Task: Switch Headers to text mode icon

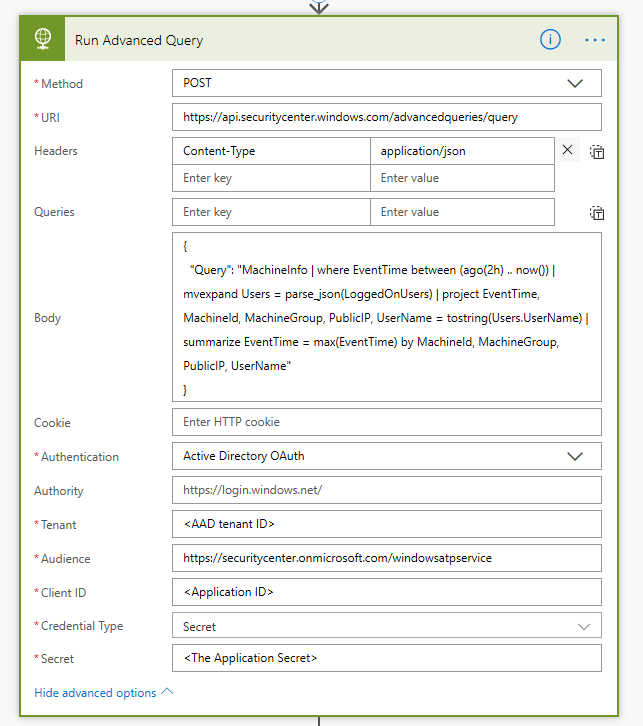Action: (597, 152)
